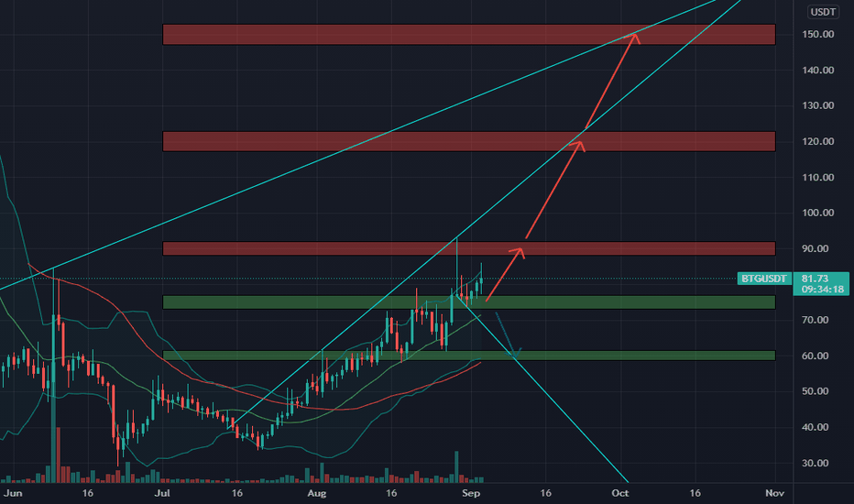Screen dimensions: 854x504
Task: Click the 50.00 price axis label
Action: [x=816, y=391]
